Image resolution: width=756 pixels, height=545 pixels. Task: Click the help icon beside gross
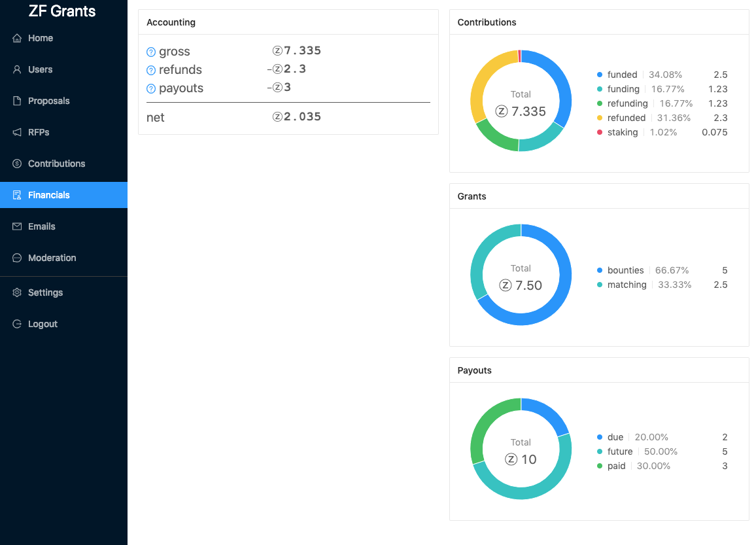tap(151, 52)
